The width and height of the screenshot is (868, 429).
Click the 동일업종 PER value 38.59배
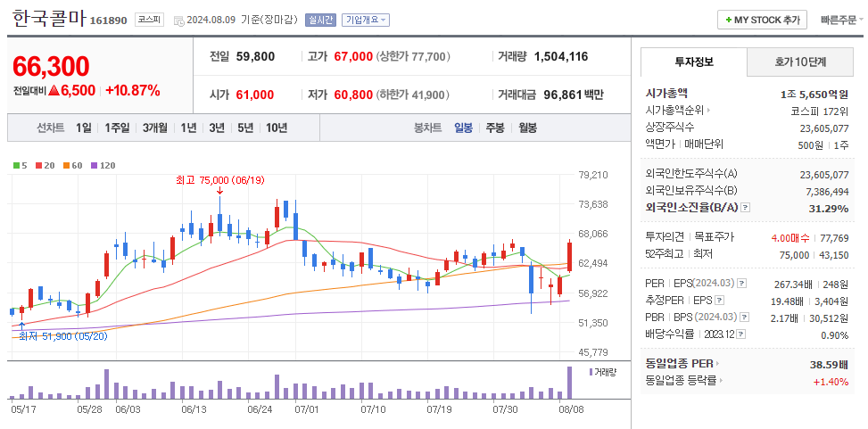[x=829, y=365]
